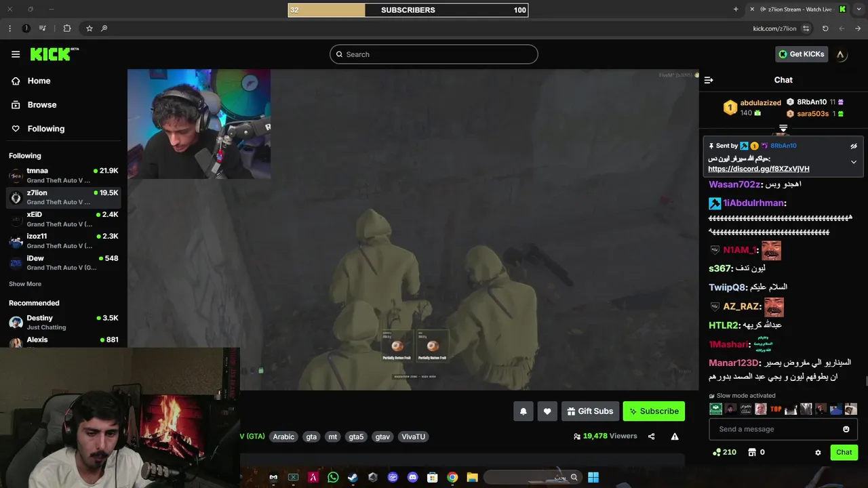
Task: Expand followed list with Show More
Action: pos(25,284)
